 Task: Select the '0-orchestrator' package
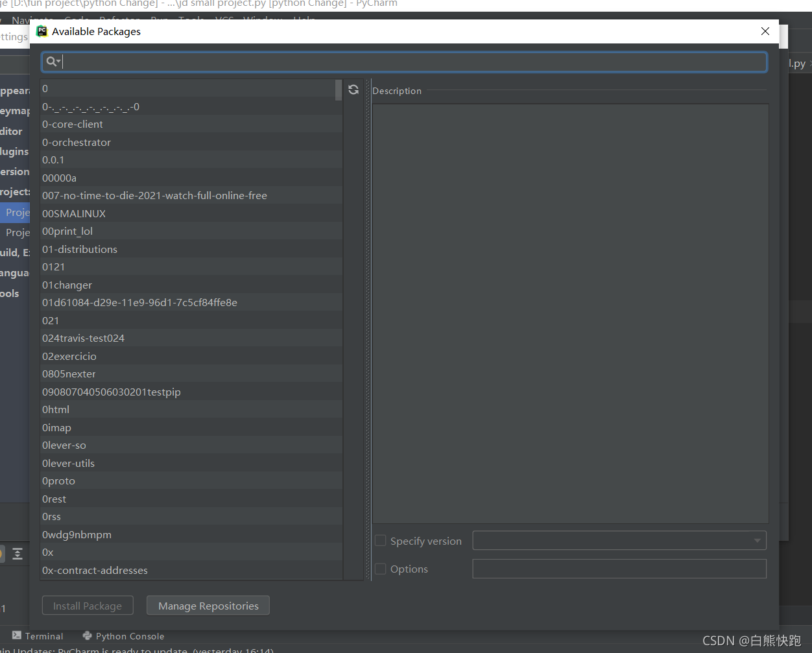[x=191, y=142]
